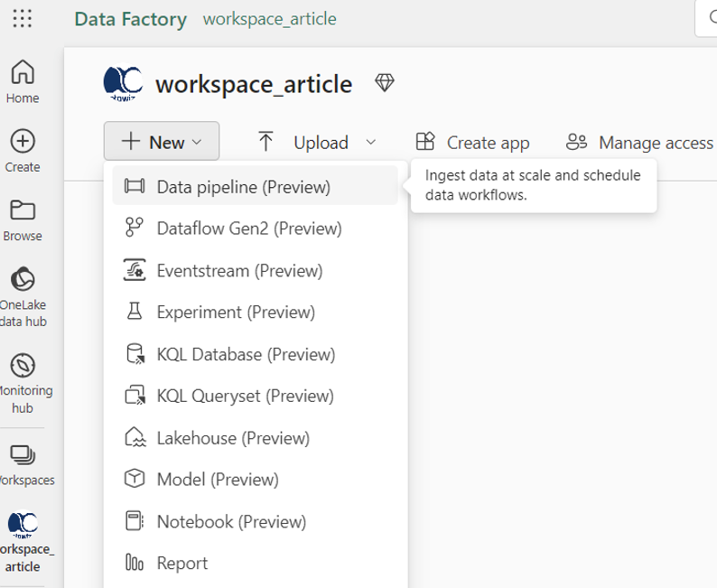Collapse the New dropdown menu
The height and width of the screenshot is (588, 717).
pyautogui.click(x=162, y=142)
